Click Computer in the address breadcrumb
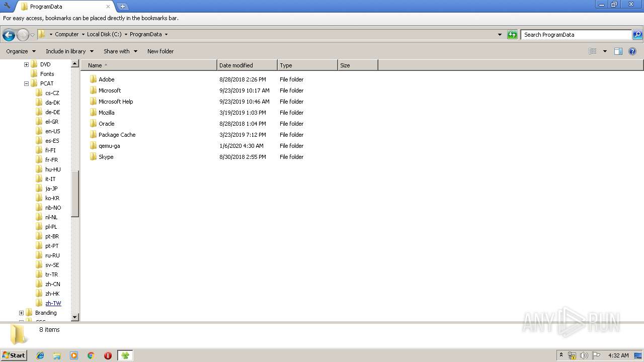644x362 pixels. [67, 35]
